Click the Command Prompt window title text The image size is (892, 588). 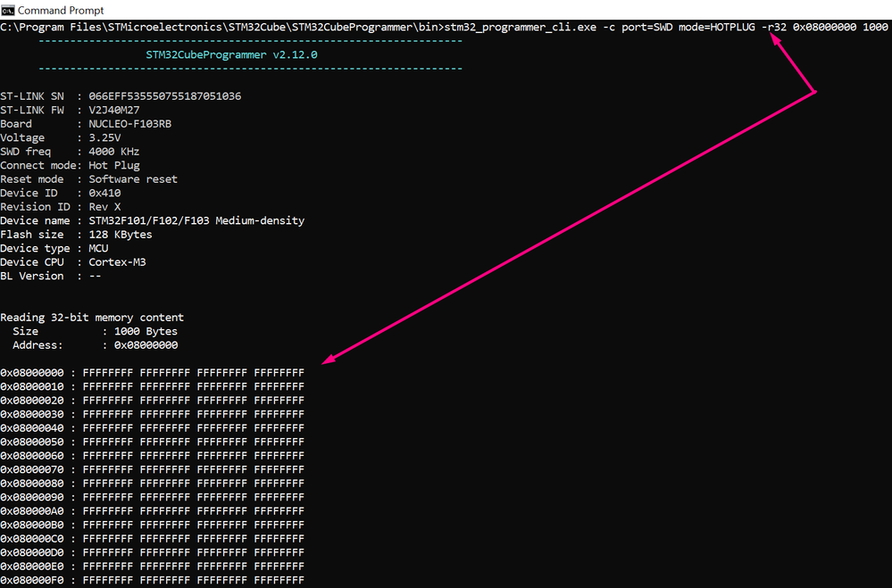coord(61,10)
